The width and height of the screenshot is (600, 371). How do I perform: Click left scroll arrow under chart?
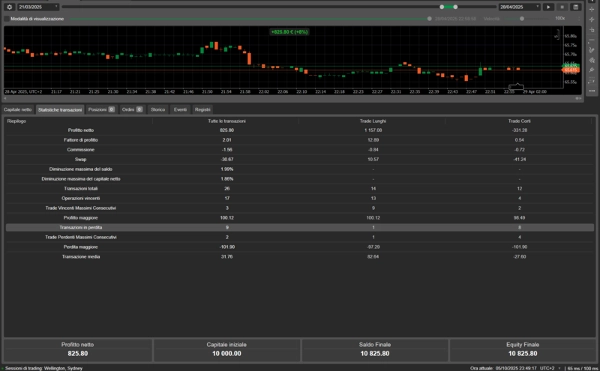(5, 98)
